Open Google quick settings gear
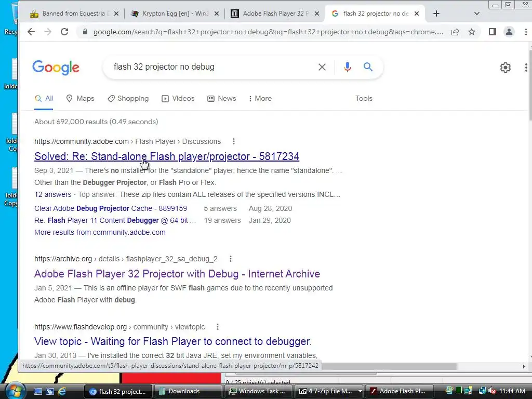Viewport: 532px width, 399px height. (x=505, y=68)
